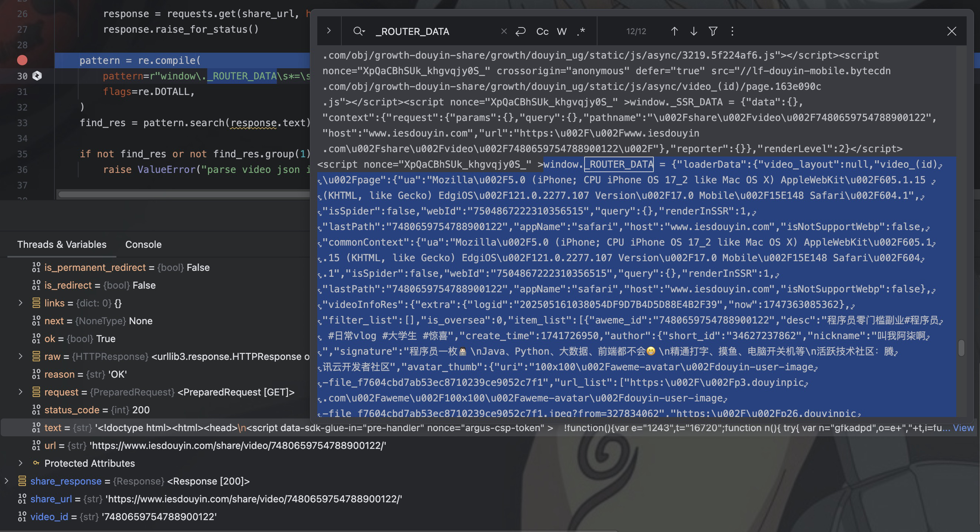Expand Protected Attributes node
This screenshot has height=532, width=980.
tap(20, 463)
